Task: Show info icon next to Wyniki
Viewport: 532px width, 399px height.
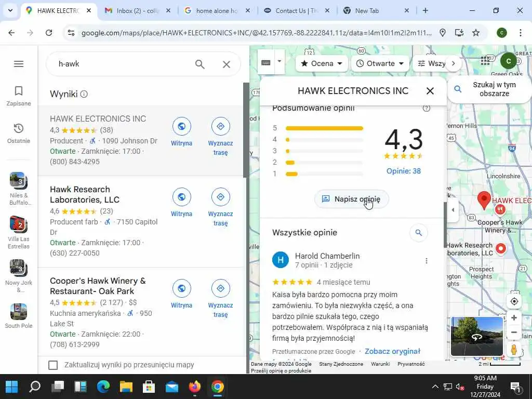Action: point(84,94)
